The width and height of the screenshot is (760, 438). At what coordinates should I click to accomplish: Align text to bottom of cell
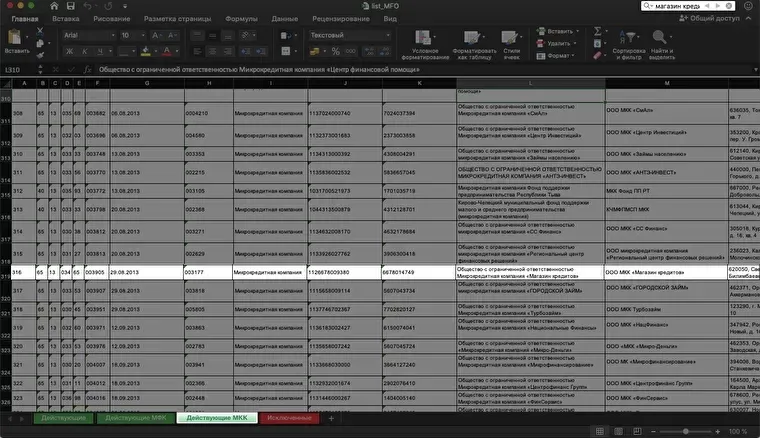point(228,35)
